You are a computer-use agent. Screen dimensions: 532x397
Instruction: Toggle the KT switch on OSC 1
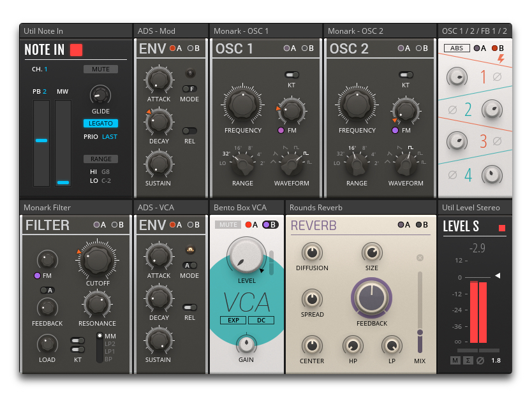[x=292, y=73]
